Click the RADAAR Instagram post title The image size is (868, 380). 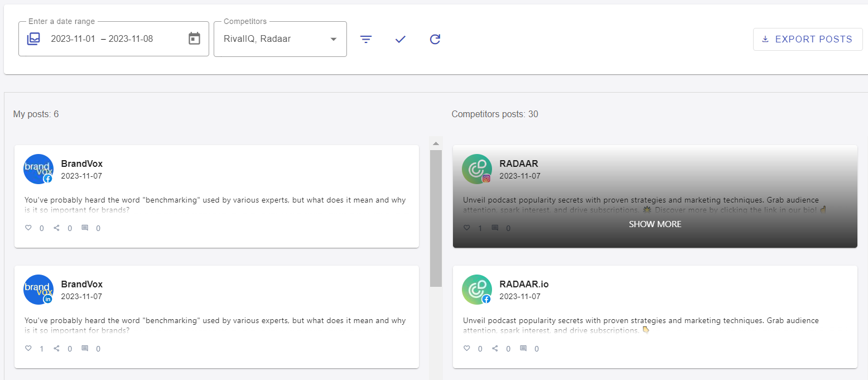[519, 163]
